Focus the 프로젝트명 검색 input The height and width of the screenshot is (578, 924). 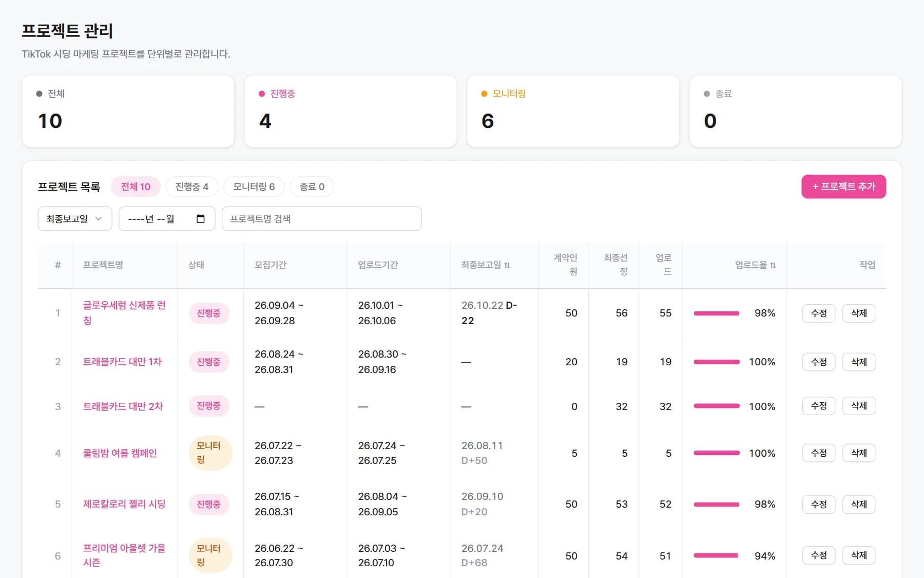tap(322, 219)
